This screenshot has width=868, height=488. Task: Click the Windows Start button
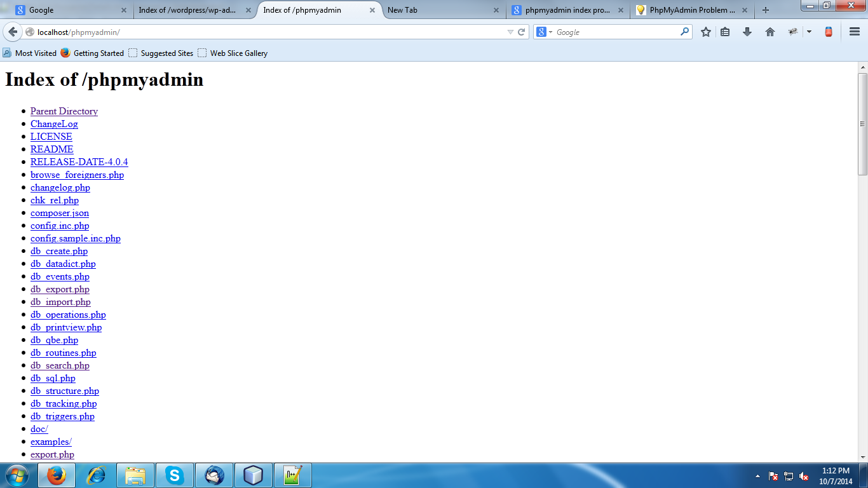[x=17, y=475]
